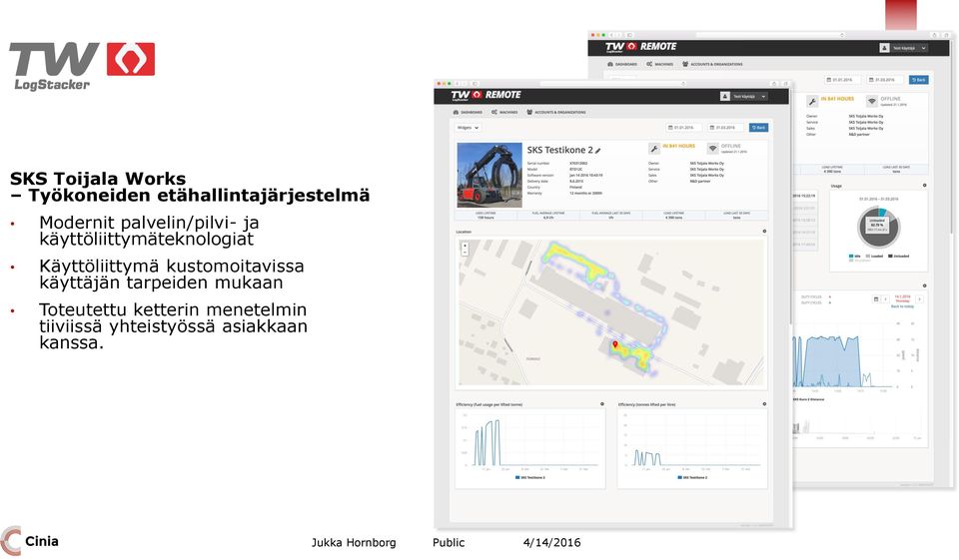The height and width of the screenshot is (560, 959).
Task: Click the wrench service icon in front window
Action: click(x=653, y=149)
